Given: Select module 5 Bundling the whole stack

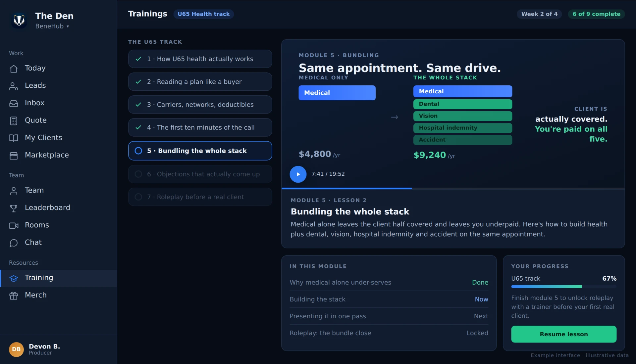Looking at the screenshot, I should click(x=200, y=151).
